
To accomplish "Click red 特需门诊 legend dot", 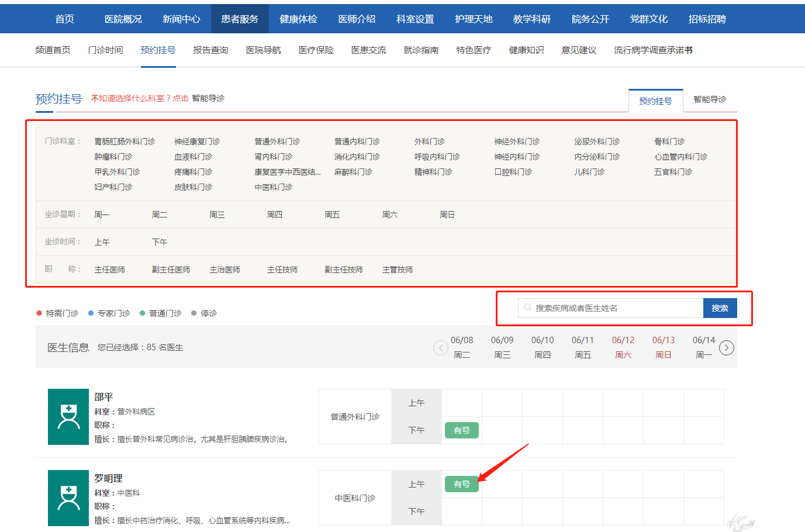I will pyautogui.click(x=39, y=313).
